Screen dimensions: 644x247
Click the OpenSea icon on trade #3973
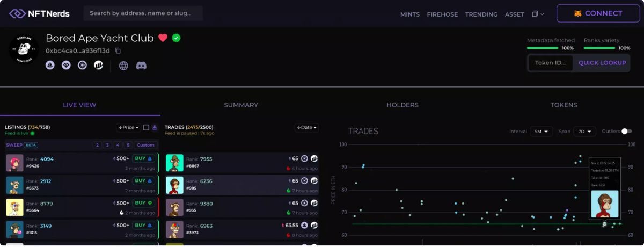[x=304, y=226]
